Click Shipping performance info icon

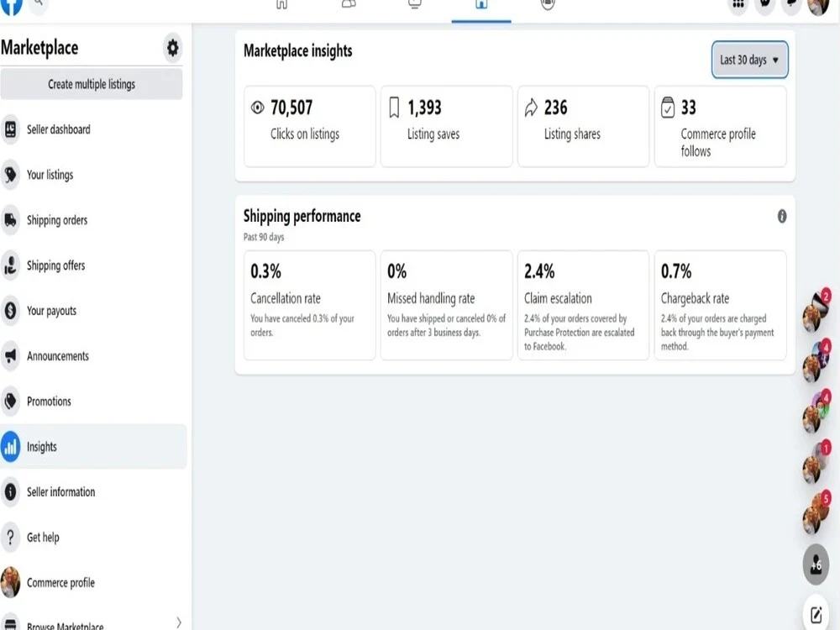tap(781, 217)
